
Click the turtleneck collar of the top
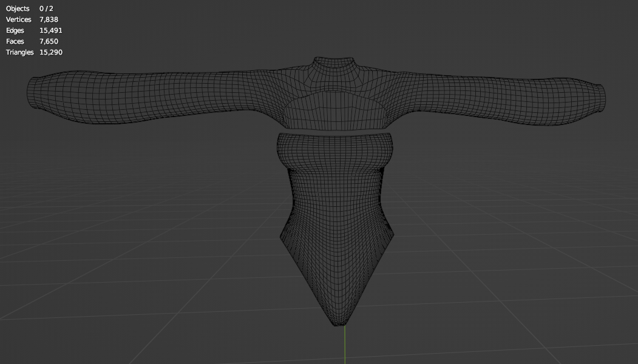(334, 64)
